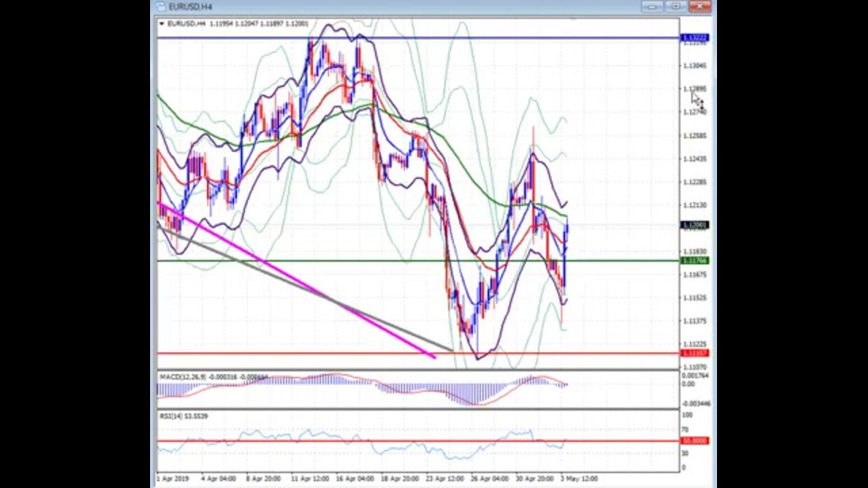Select the red 1.11157 price level tag
The width and height of the screenshot is (868, 488).
coord(694,353)
